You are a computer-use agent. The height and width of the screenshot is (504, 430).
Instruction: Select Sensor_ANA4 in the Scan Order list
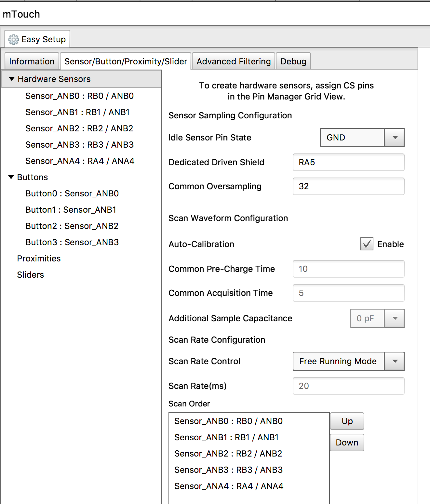[x=228, y=486]
